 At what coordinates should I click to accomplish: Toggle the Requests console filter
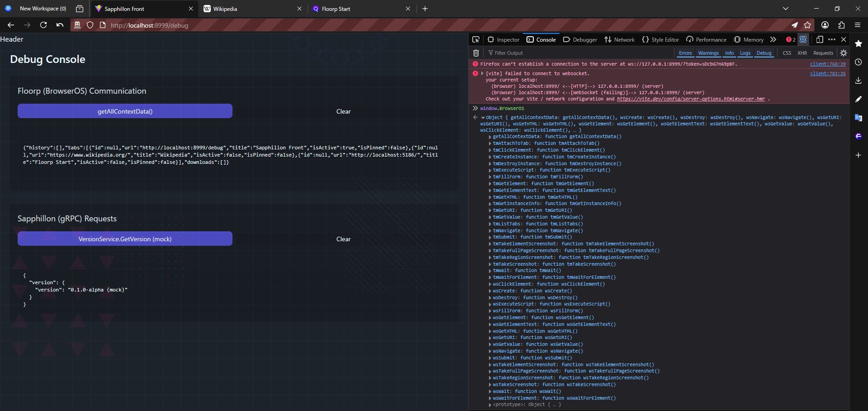pos(823,53)
